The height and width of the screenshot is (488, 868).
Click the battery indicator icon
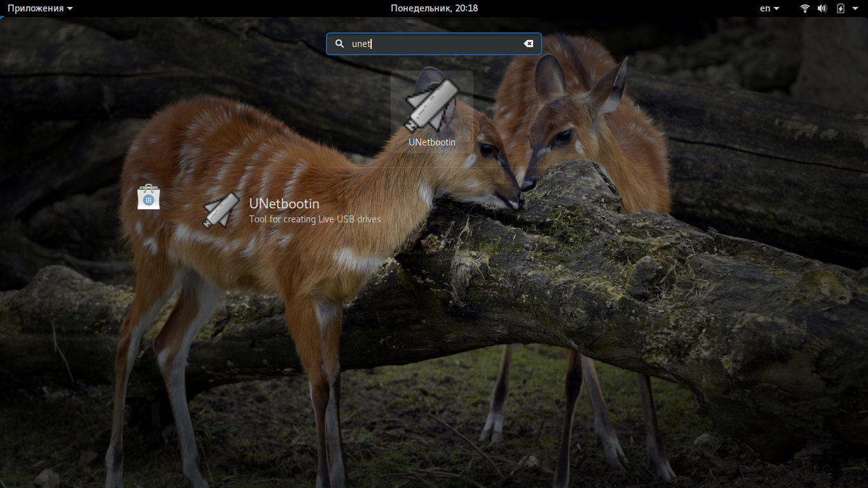[840, 8]
